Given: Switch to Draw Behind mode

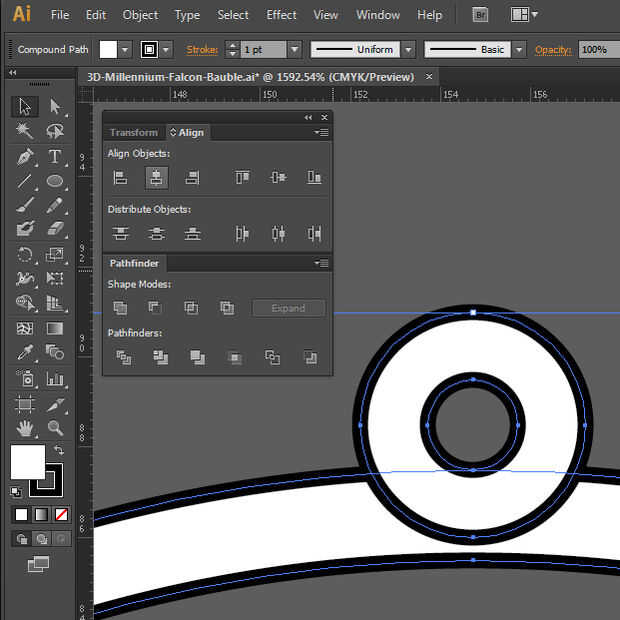Looking at the screenshot, I should [x=40, y=539].
